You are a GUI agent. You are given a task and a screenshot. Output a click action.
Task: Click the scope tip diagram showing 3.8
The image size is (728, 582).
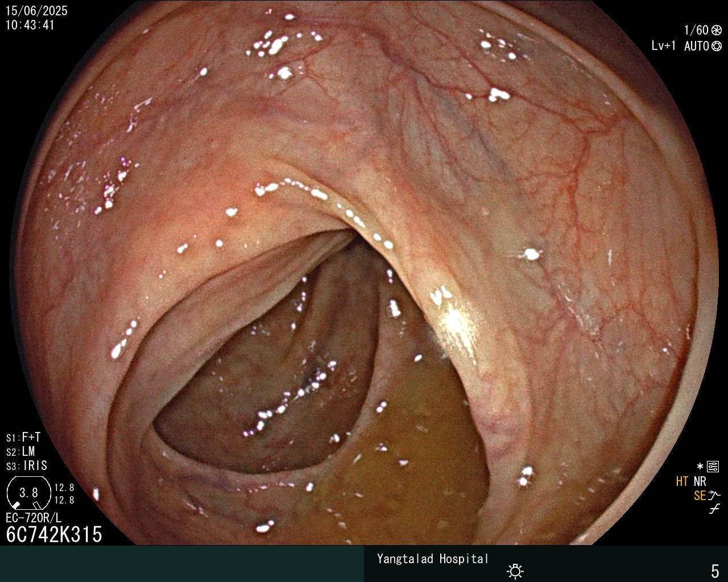click(28, 492)
